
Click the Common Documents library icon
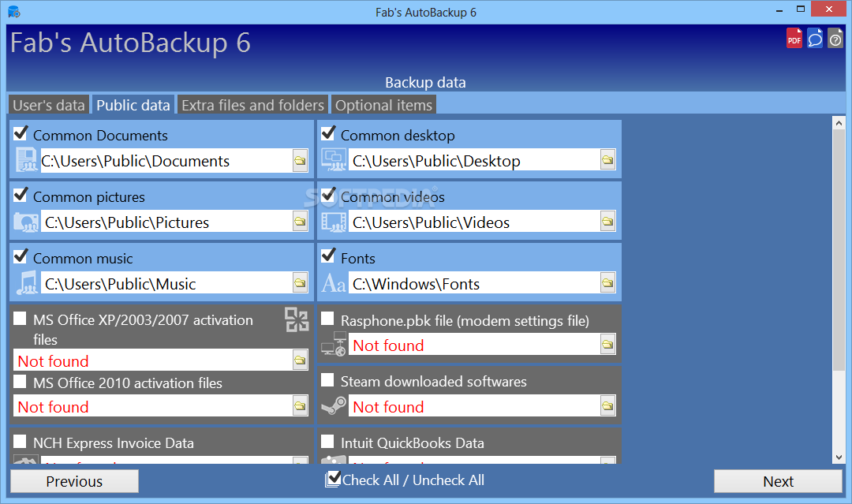click(26, 159)
